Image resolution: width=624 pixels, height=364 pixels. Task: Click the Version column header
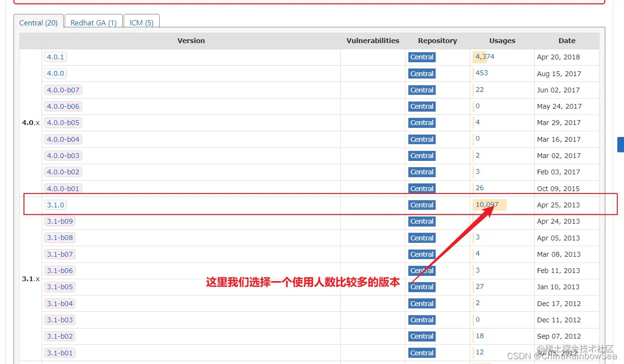(191, 41)
